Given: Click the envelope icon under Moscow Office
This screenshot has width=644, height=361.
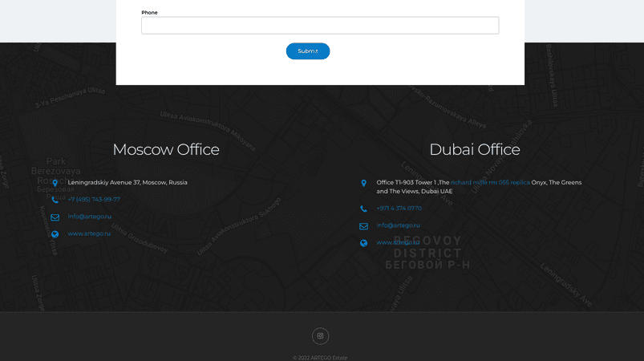Looking at the screenshot, I should pyautogui.click(x=55, y=217).
